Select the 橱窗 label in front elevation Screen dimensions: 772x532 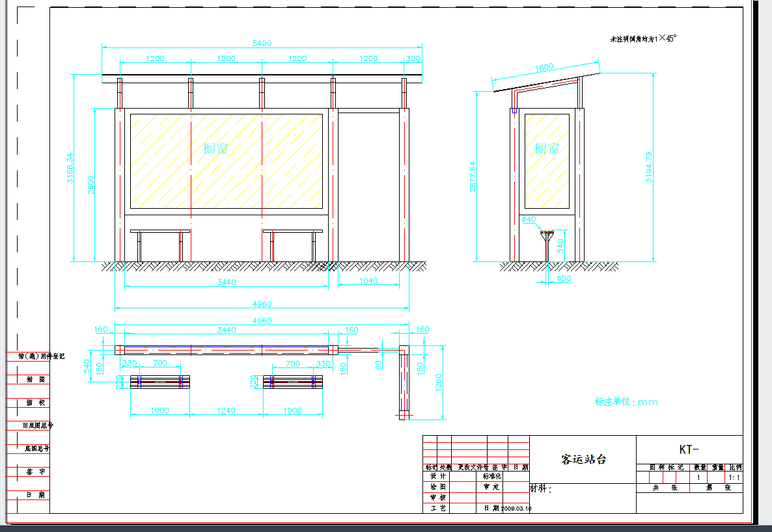[215, 148]
